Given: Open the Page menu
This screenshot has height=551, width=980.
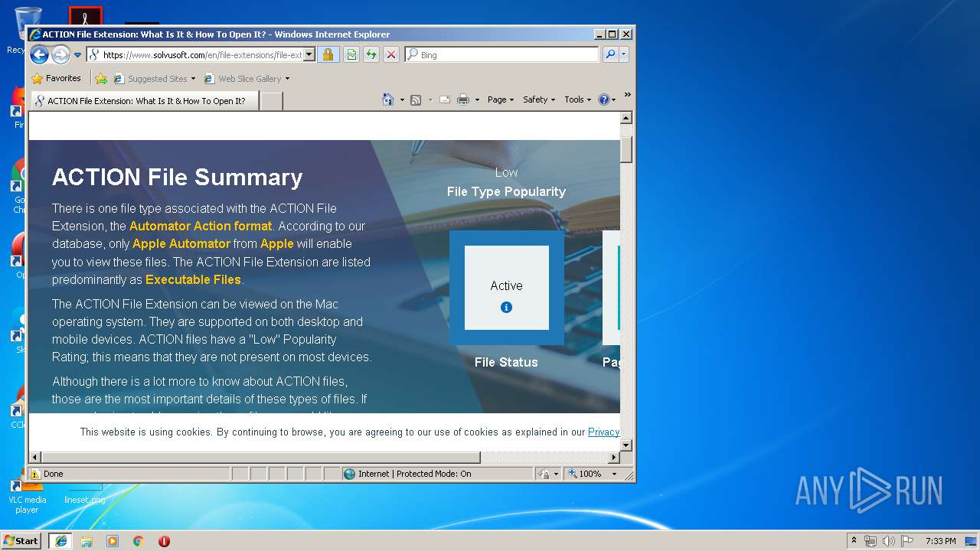Looking at the screenshot, I should point(501,99).
